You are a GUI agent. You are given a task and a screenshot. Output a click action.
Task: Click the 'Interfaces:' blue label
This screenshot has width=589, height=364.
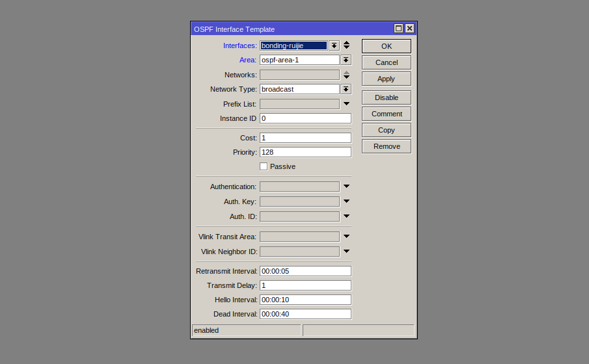pos(240,45)
